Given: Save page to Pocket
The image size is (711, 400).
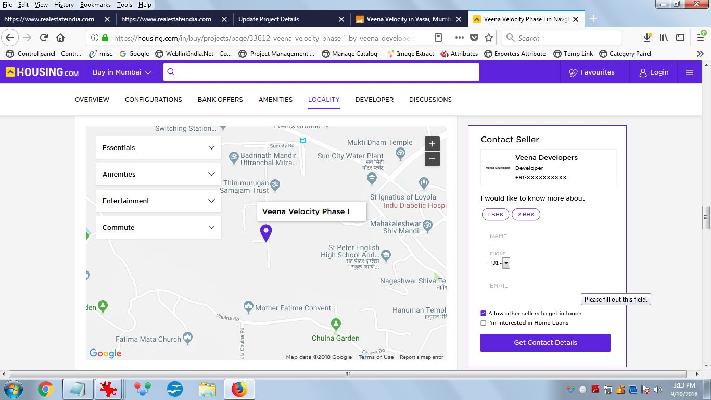Looking at the screenshot, I should 474,38.
